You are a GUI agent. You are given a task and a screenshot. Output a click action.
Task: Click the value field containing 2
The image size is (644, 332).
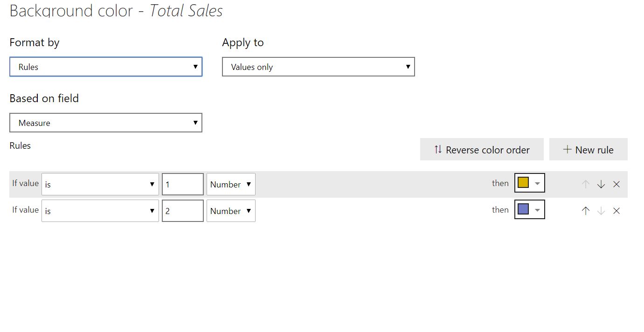pyautogui.click(x=183, y=211)
